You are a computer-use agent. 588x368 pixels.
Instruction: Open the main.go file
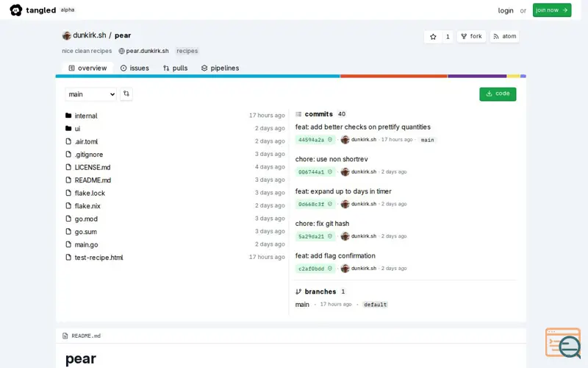click(x=86, y=244)
